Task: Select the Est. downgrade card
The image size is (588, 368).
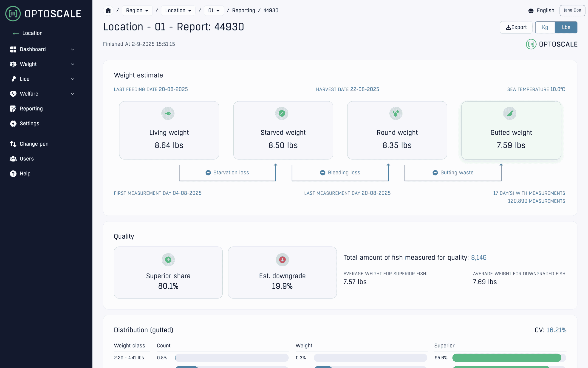Action: (282, 273)
